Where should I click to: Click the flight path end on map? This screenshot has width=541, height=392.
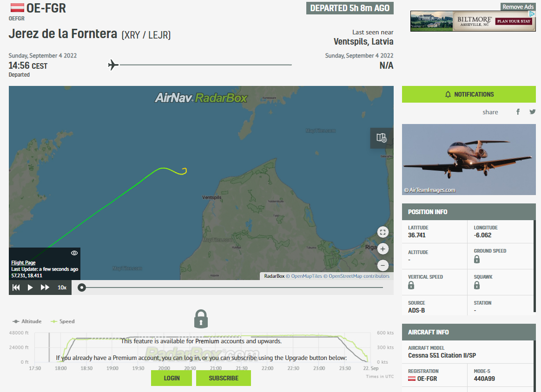pos(185,169)
